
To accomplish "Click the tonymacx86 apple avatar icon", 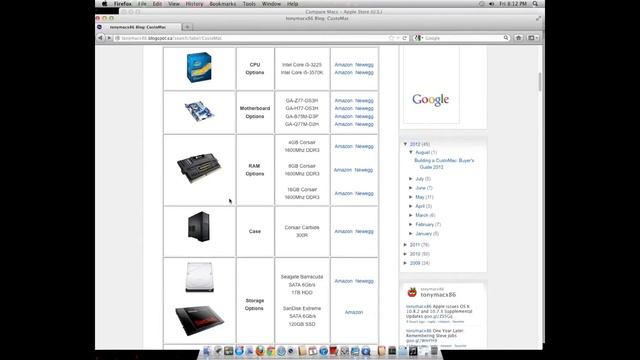I will pos(412,292).
